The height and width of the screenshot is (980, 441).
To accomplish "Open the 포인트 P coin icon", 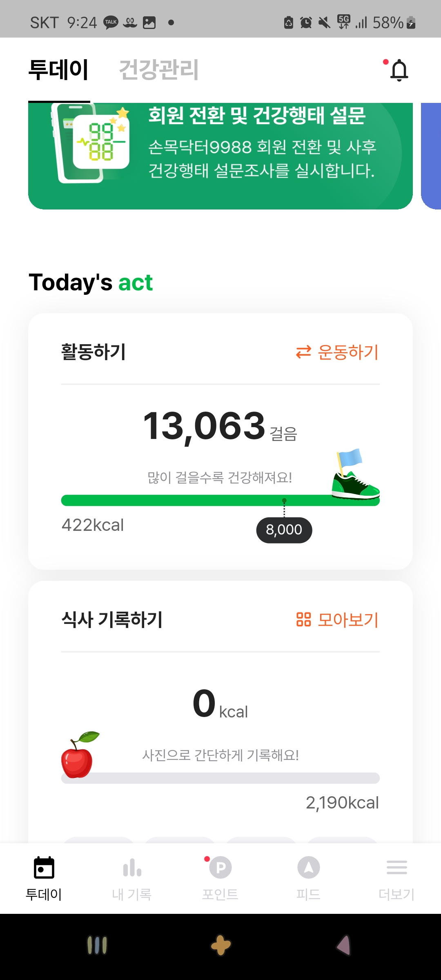I will [220, 867].
